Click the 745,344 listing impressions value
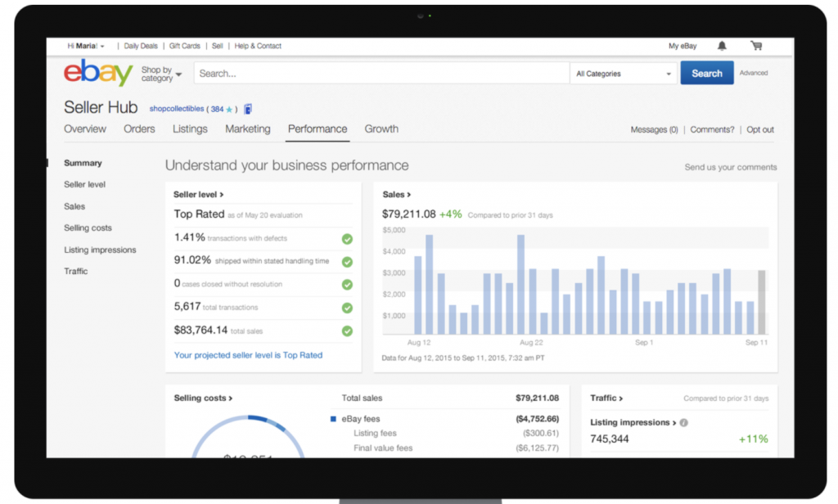Image resolution: width=838 pixels, height=504 pixels. (609, 439)
